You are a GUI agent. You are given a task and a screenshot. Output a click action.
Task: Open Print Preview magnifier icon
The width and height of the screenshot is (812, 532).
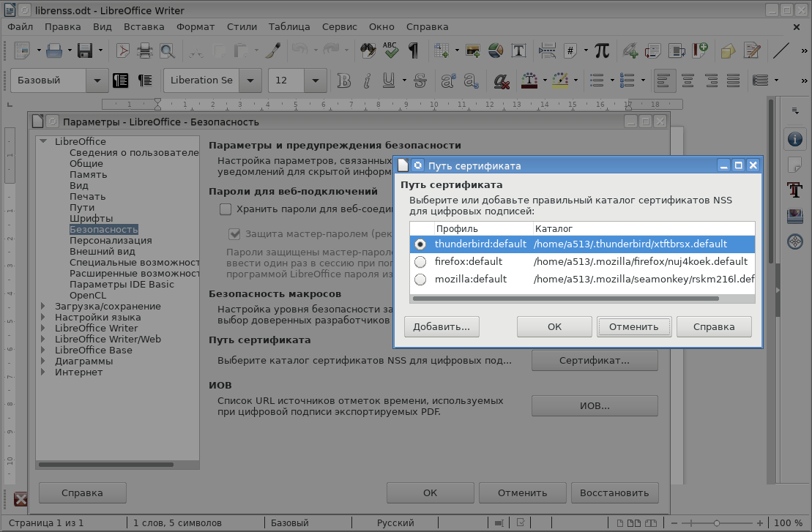167,50
